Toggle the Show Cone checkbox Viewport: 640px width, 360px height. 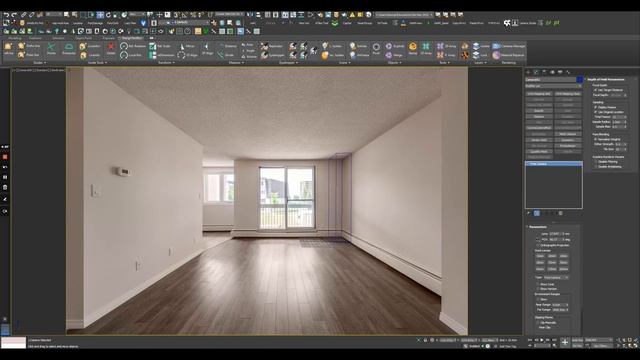coord(538,284)
